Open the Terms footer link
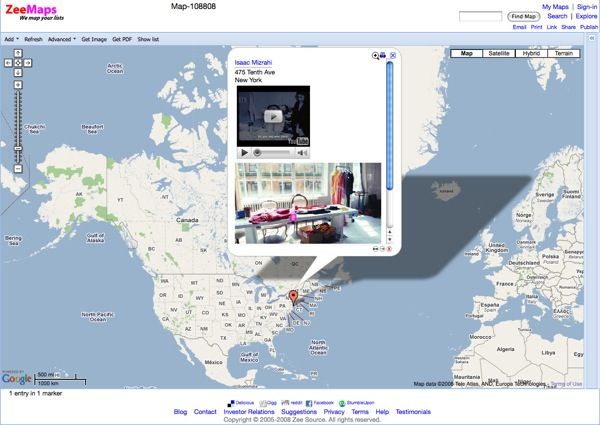 click(360, 412)
